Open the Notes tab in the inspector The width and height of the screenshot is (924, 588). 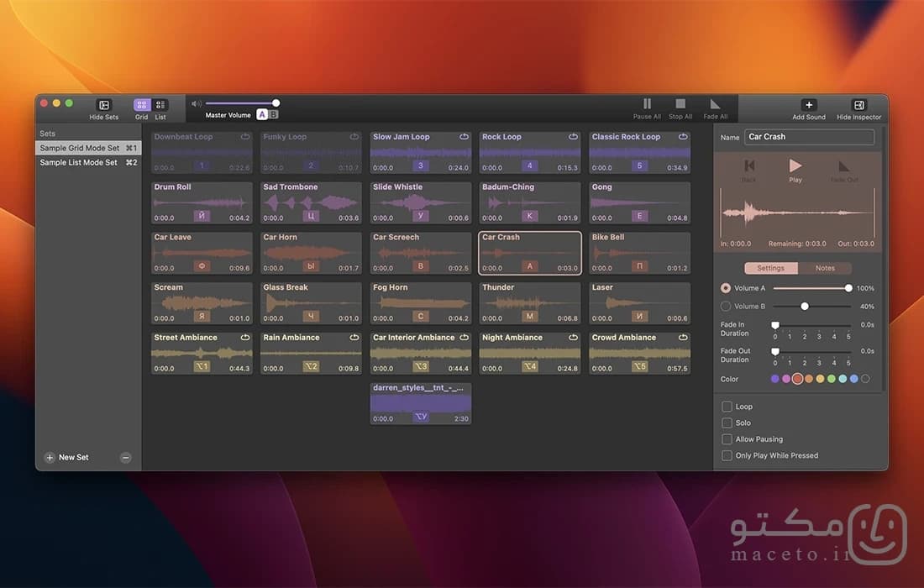825,268
